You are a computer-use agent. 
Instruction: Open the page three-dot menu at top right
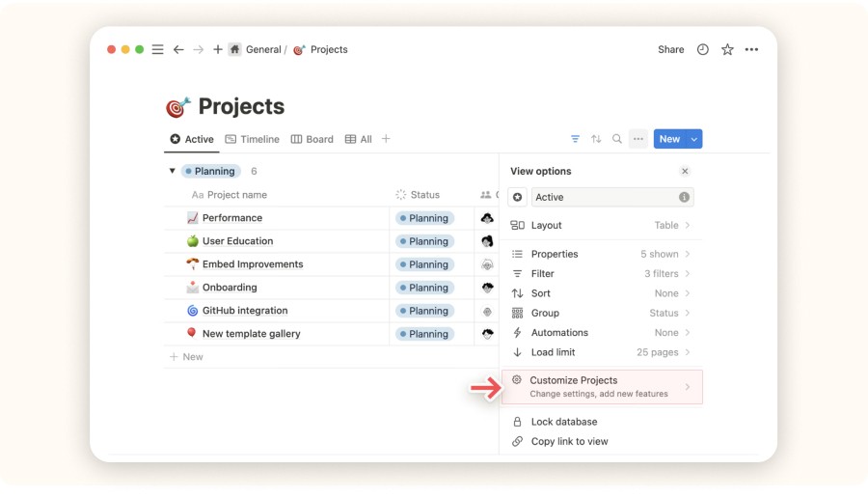pos(751,49)
